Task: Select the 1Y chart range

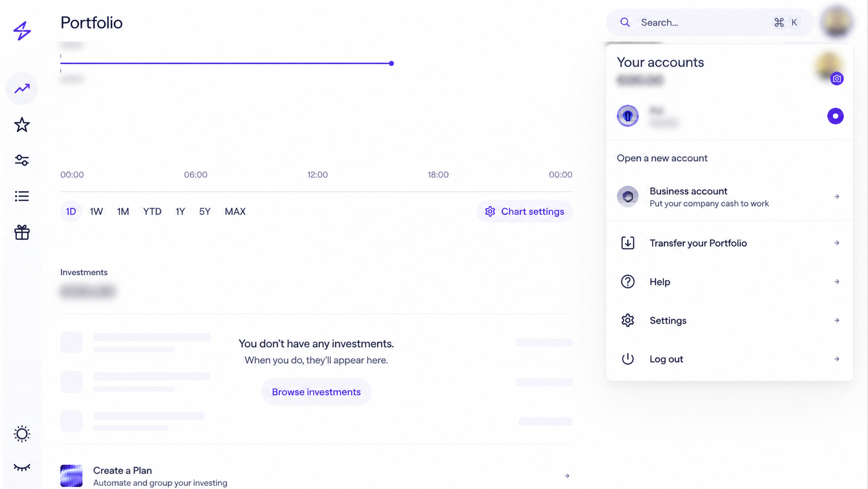Action: tap(180, 212)
